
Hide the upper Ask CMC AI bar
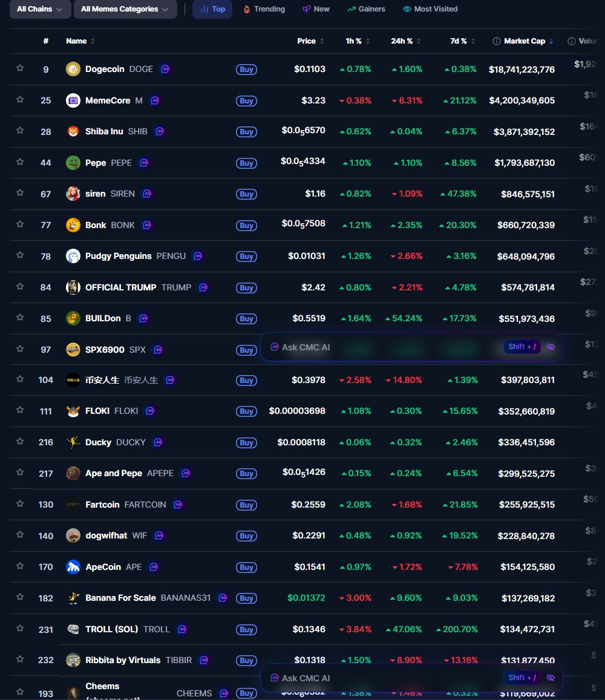coord(551,347)
